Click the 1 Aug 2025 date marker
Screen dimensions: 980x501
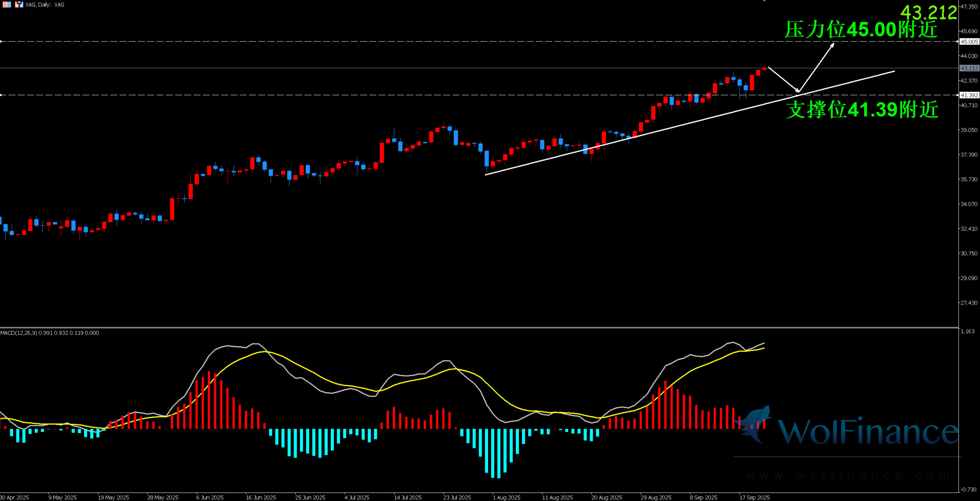(506, 498)
